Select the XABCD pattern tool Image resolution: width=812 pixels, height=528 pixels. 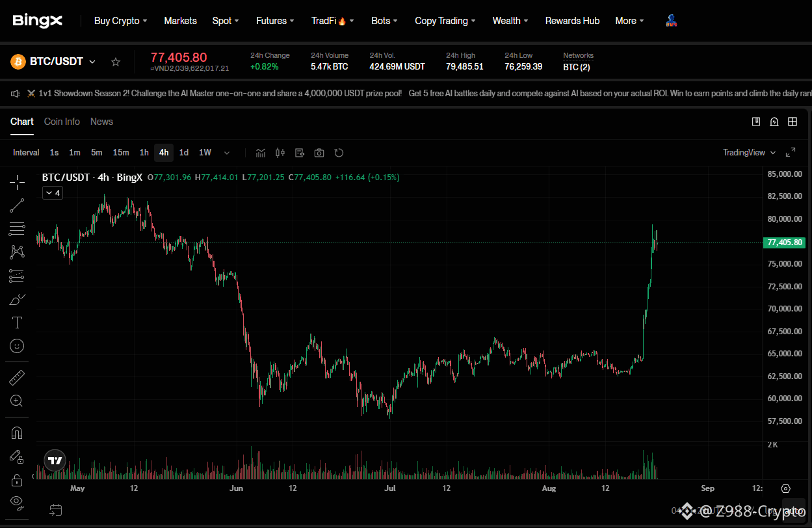[x=17, y=252]
